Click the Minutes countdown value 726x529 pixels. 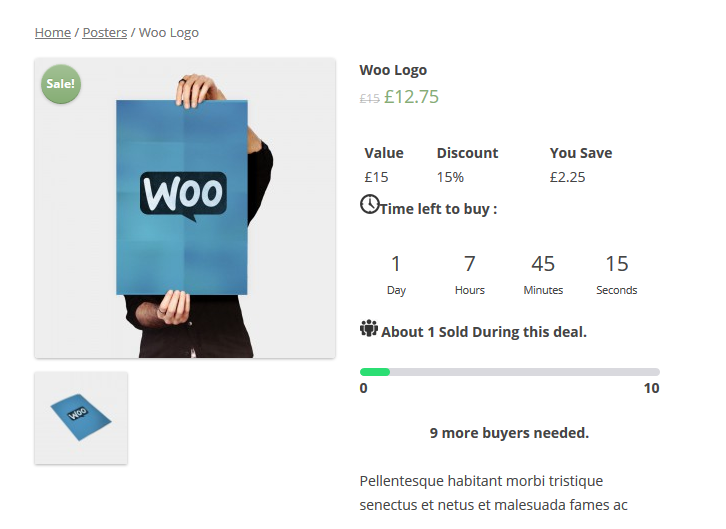(x=543, y=264)
